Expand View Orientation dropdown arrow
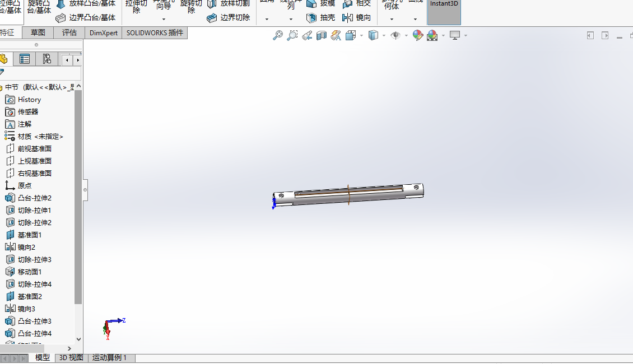 361,35
